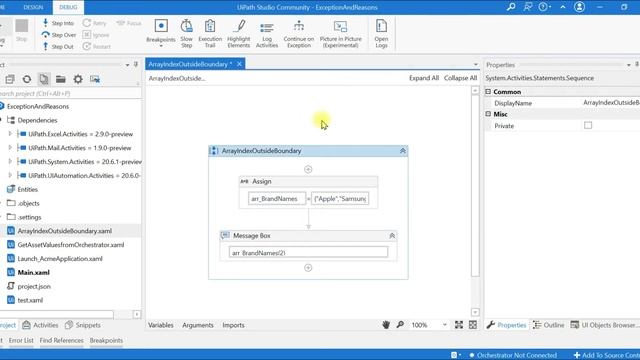Open Project Settings gear icon
The height and width of the screenshot is (360, 640).
point(78,79)
